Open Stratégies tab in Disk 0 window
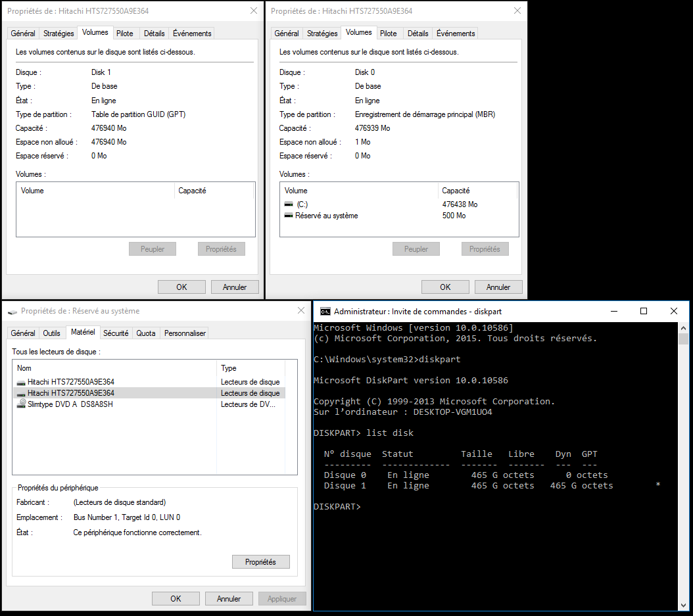Viewport: 693px width, 616px height. pos(322,33)
